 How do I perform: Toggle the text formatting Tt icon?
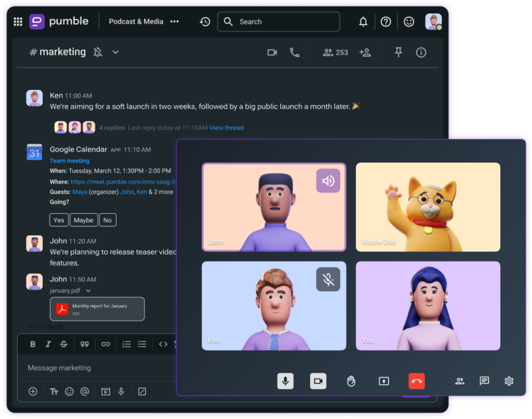click(54, 392)
